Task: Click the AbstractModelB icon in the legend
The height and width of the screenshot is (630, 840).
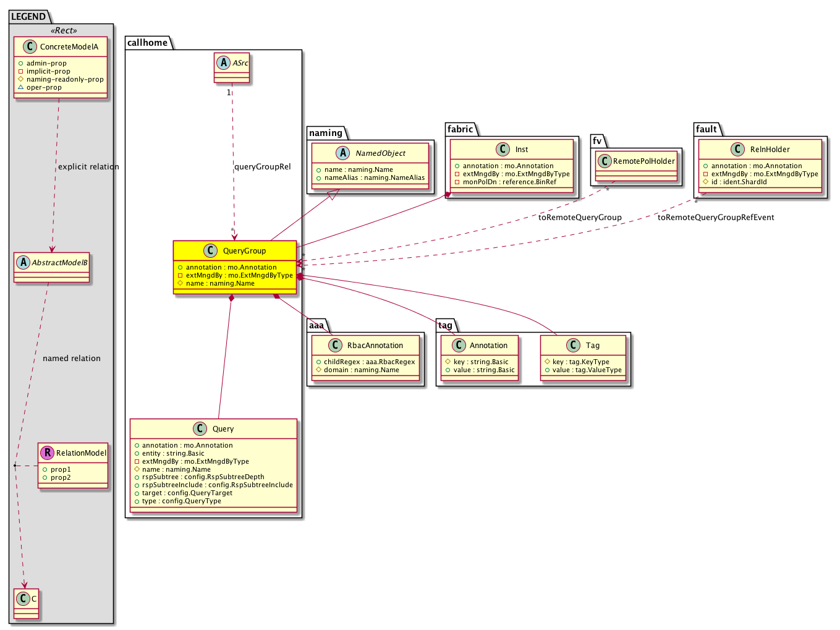Action: 23,262
